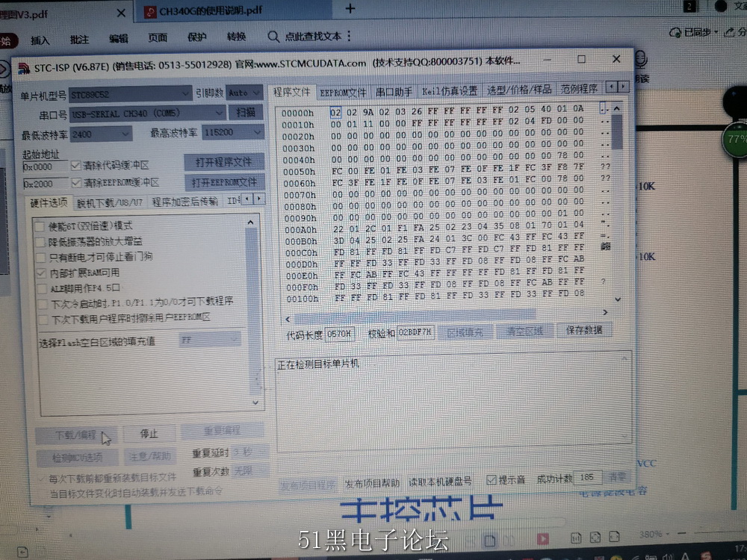Open the 单片机型号 STC89C52 dropdown
Viewport: 747px width, 560px height.
coord(131,94)
